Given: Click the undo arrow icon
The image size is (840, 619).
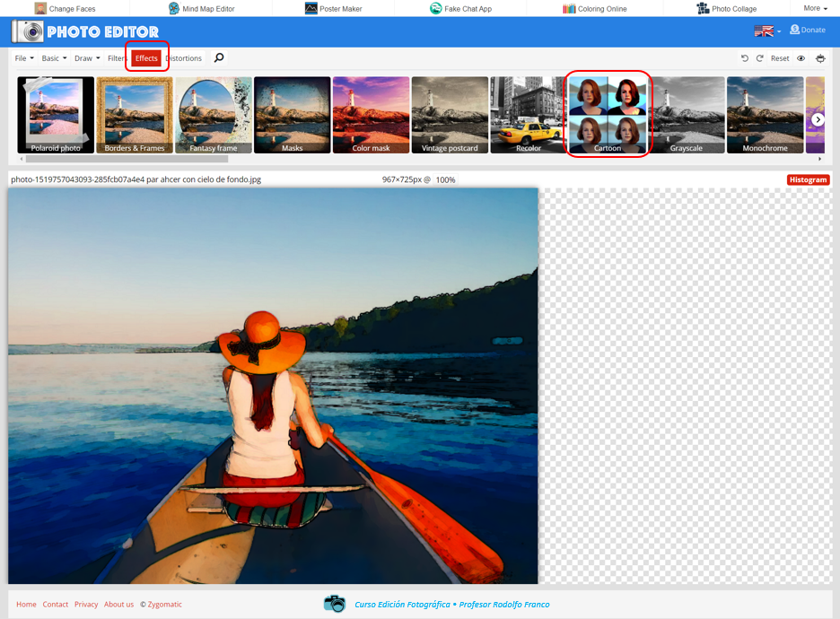Looking at the screenshot, I should point(744,58).
